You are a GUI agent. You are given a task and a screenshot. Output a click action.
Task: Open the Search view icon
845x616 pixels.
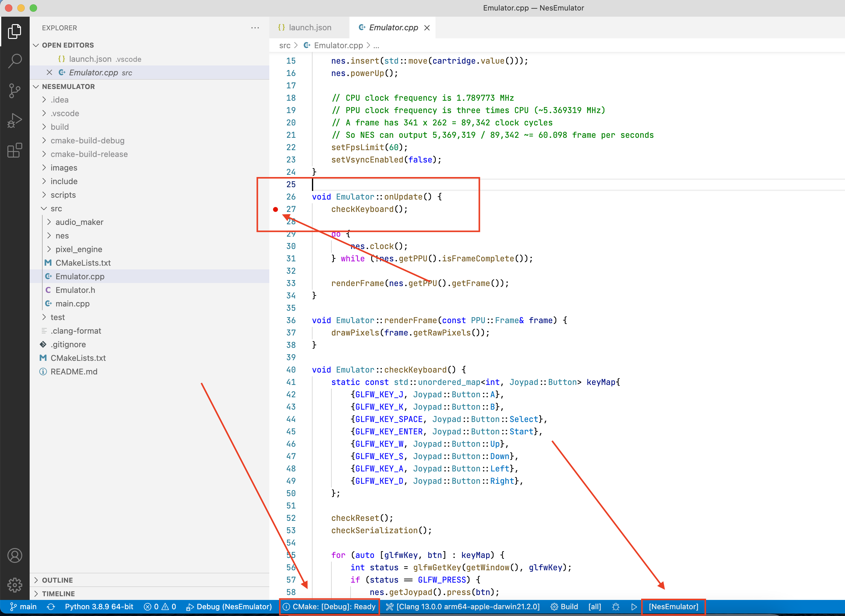click(x=15, y=61)
